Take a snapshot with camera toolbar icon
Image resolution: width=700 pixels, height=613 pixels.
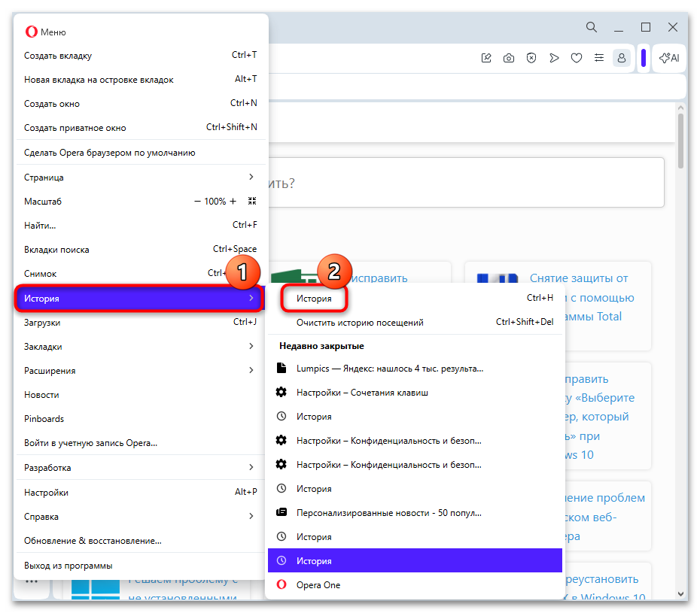point(509,58)
